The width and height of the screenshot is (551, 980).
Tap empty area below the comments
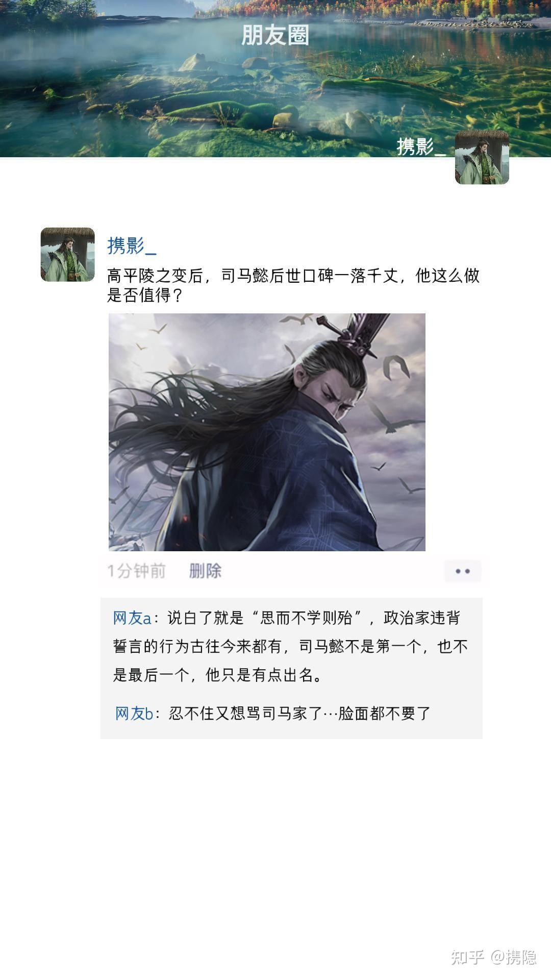(x=275, y=837)
